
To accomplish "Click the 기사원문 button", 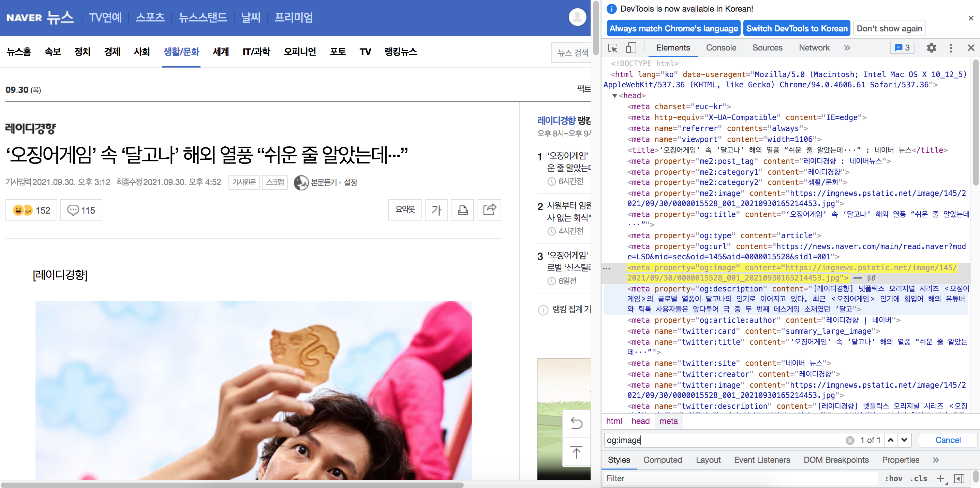I will [244, 182].
